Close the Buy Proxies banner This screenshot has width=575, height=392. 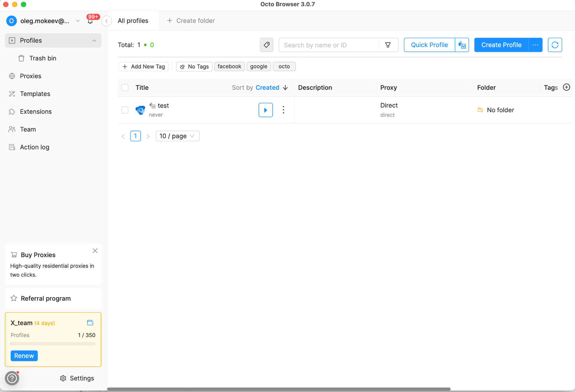(95, 250)
